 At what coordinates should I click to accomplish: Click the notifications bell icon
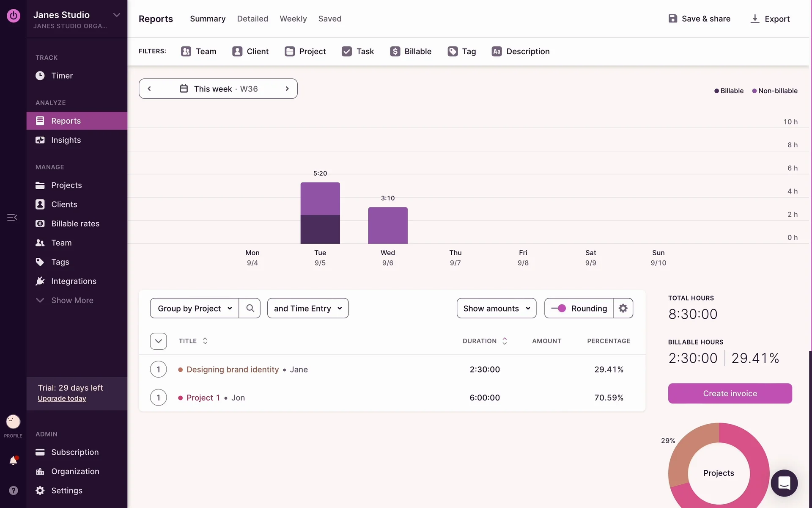coord(13,461)
